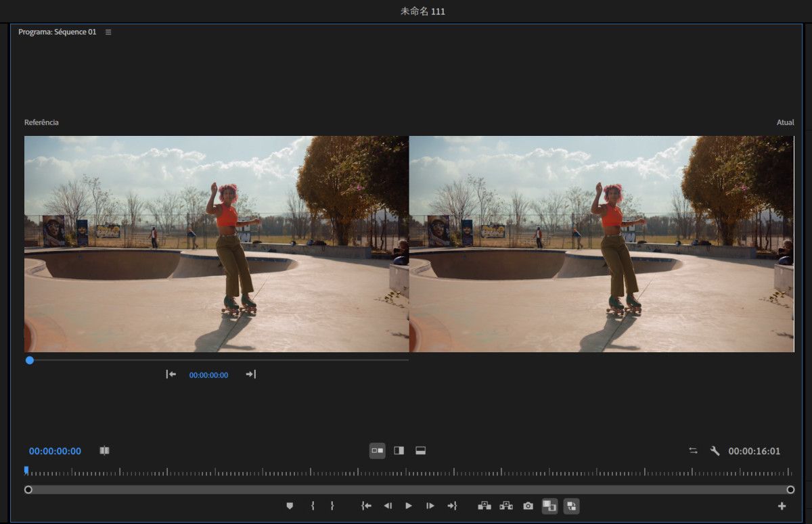Step back one frame
The image size is (812, 524).
(388, 506)
